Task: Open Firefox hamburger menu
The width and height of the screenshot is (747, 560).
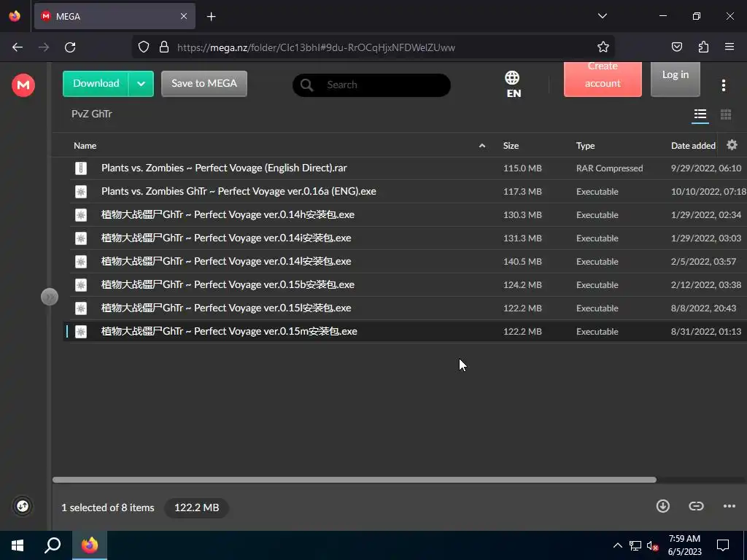Action: (x=729, y=47)
